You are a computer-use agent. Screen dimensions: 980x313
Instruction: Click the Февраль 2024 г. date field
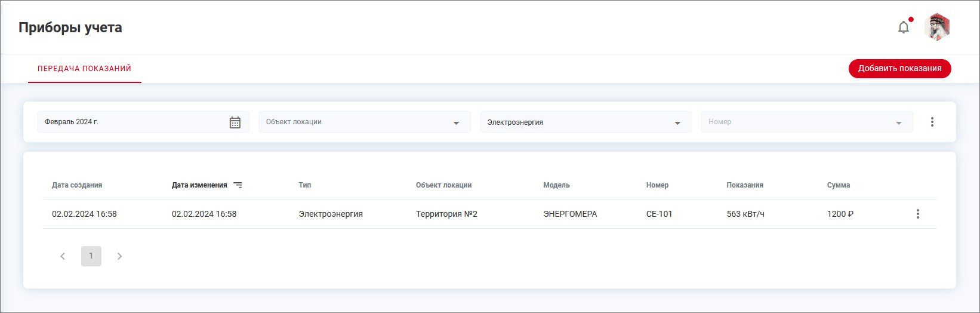coord(131,122)
